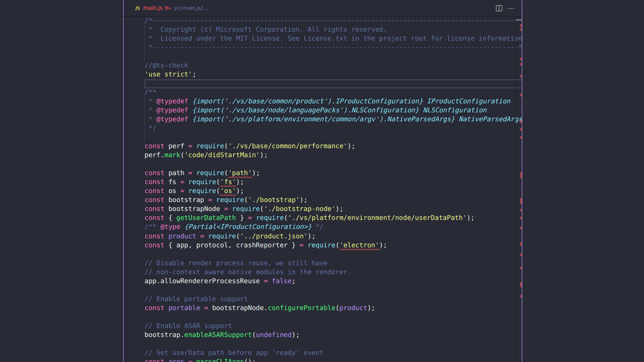644x362 pixels.
Task: Click the misspelled 'electron' string
Action: pyautogui.click(x=360, y=245)
